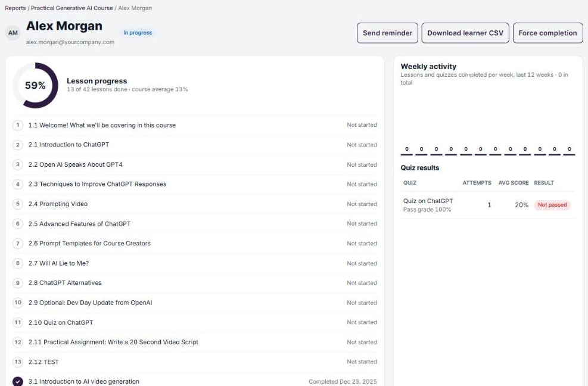Click Not started status for lesson 2.12
This screenshot has height=386, width=588.
pos(362,362)
